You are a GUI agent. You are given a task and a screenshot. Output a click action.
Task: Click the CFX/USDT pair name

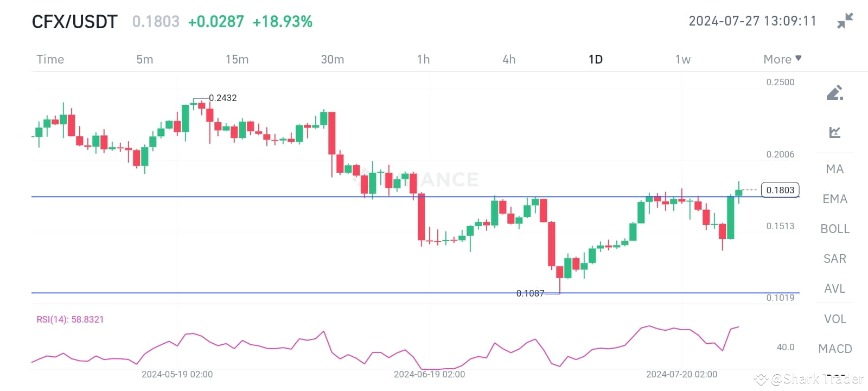pos(74,22)
